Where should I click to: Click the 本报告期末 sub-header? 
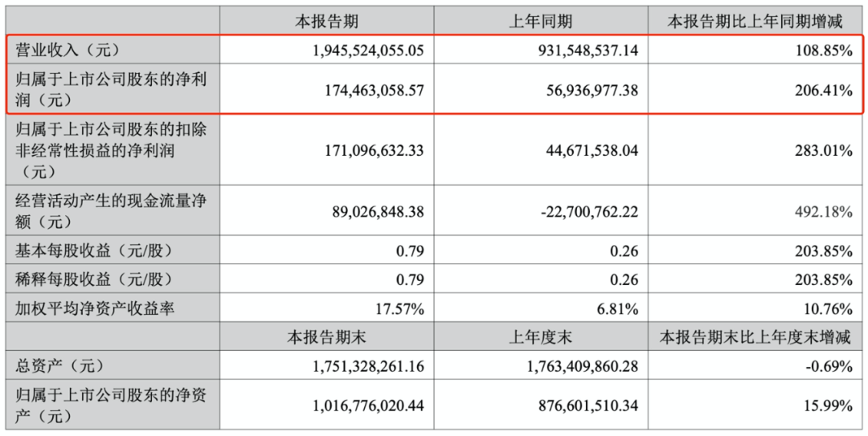tap(326, 337)
